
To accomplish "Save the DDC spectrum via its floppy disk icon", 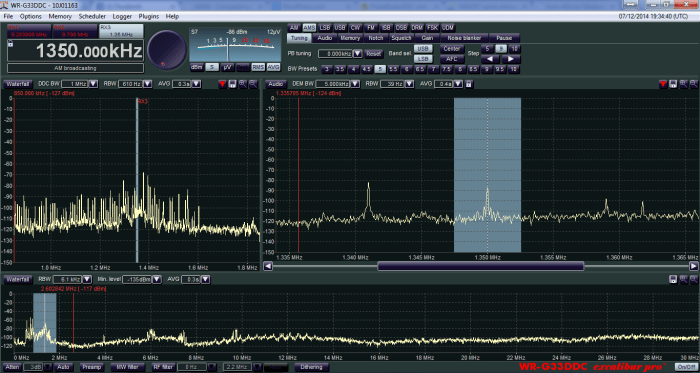I will tap(232, 84).
